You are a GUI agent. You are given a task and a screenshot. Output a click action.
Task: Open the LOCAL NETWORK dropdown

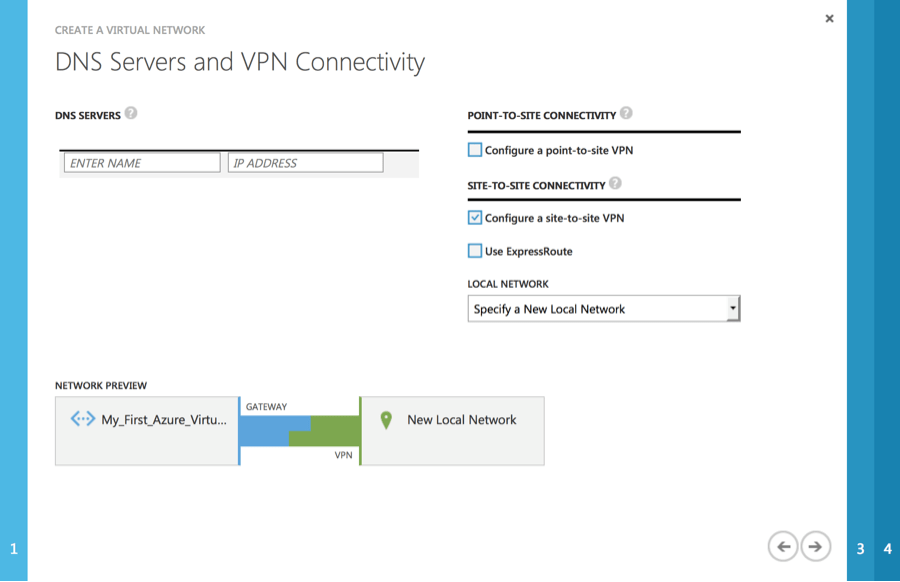(604, 308)
